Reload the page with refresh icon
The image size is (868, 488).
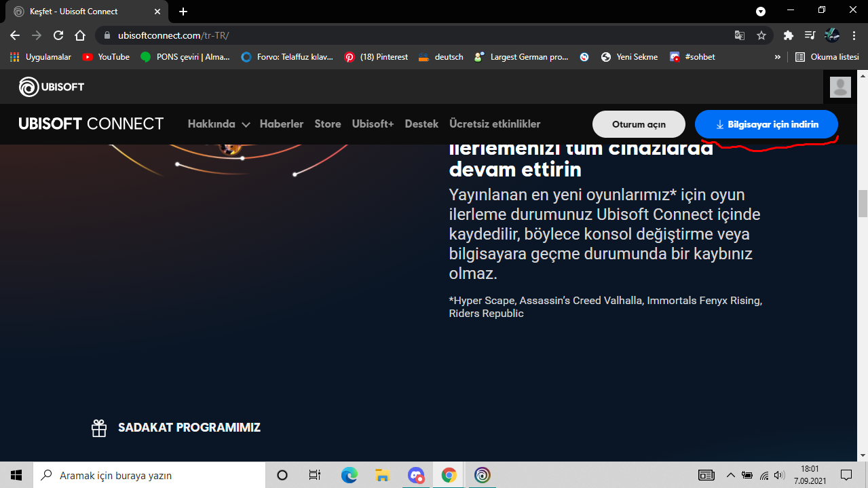coord(58,35)
